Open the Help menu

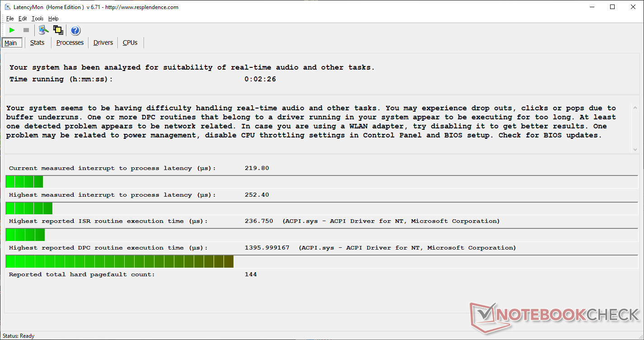[53, 19]
